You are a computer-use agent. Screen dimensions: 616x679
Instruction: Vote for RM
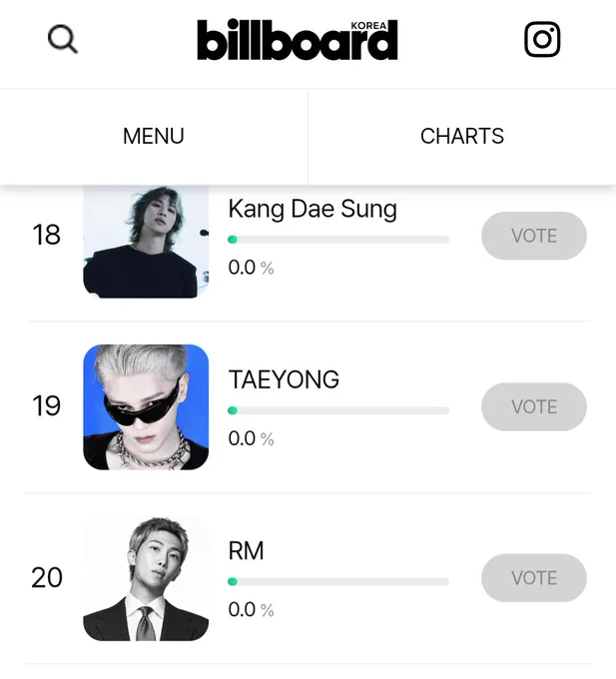534,578
